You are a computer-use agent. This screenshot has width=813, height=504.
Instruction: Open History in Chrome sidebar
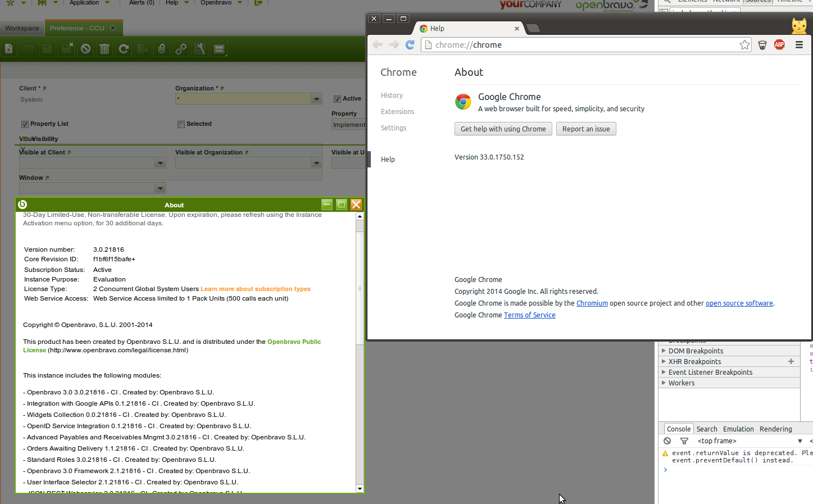[392, 96]
